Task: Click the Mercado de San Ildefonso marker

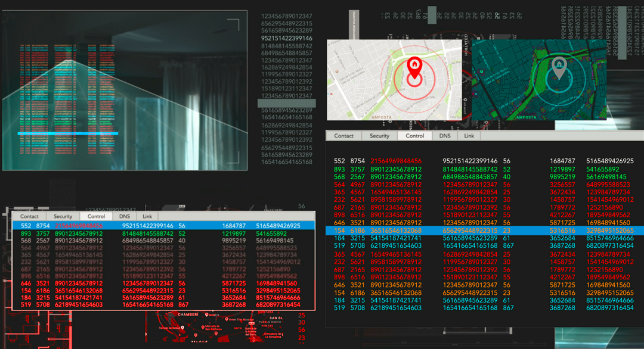Action: [x=203, y=327]
